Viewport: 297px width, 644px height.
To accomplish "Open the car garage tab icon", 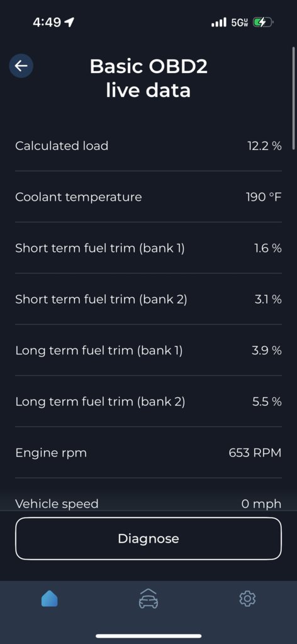I will pos(148,599).
